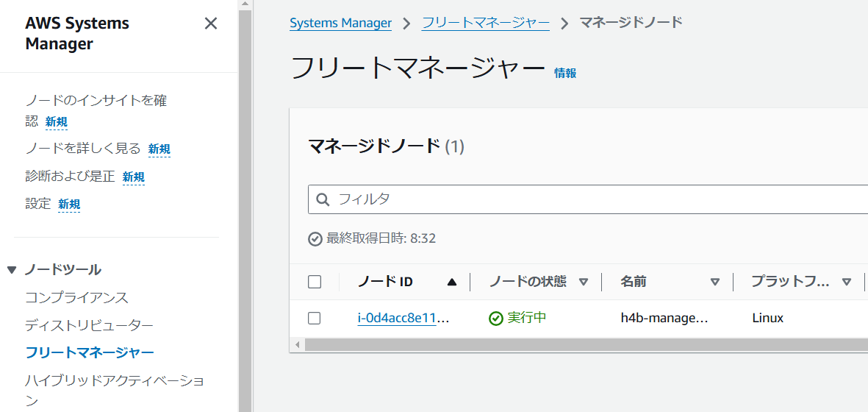
Task: Collapse the ノードツール section
Action: 12,270
